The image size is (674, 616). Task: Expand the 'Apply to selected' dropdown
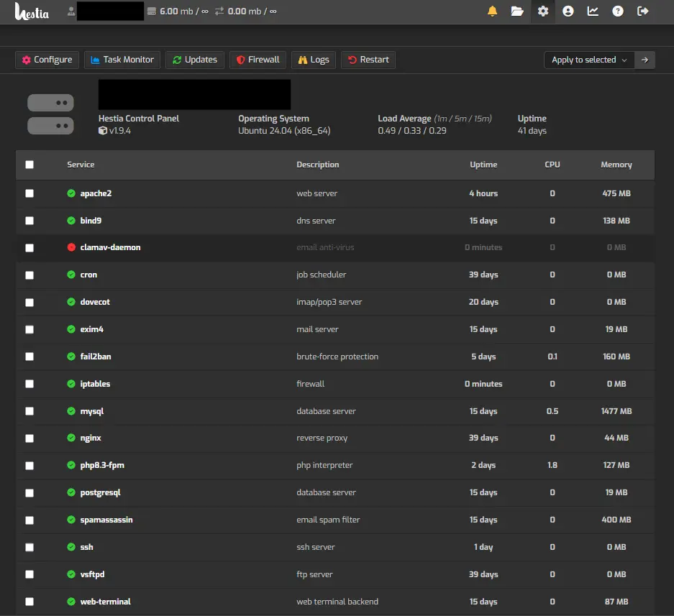(589, 60)
